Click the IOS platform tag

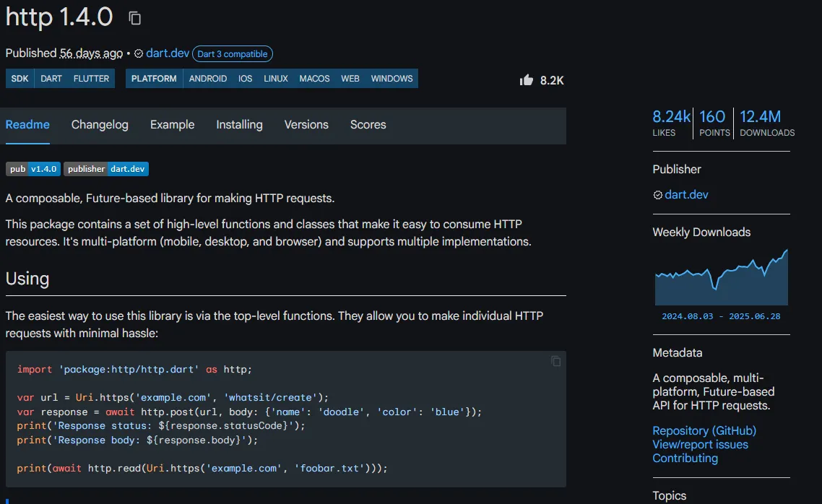[x=246, y=79]
